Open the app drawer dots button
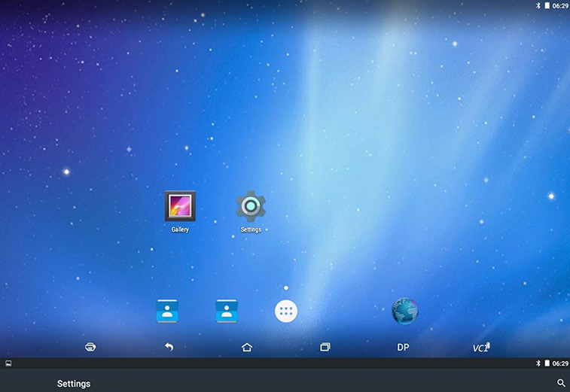Image resolution: width=570 pixels, height=392 pixels. (286, 311)
